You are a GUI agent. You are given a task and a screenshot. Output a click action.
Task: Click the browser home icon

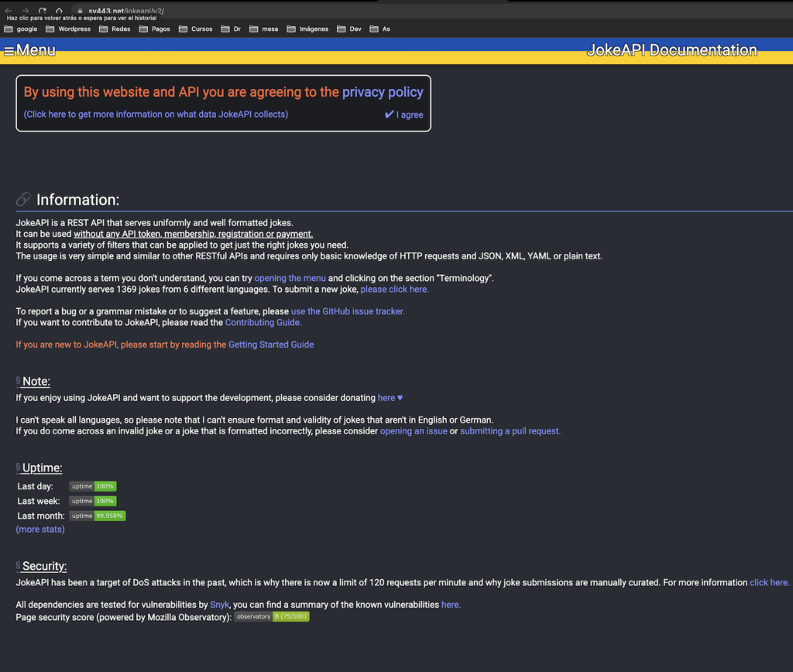[59, 10]
